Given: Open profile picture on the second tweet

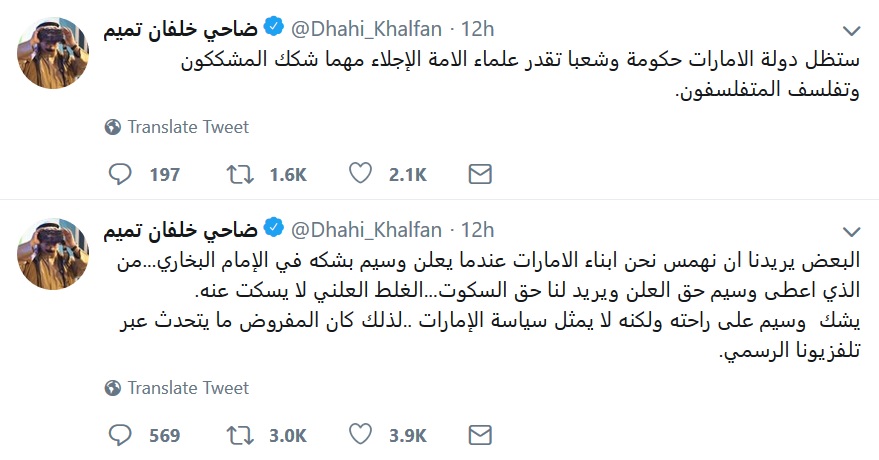Looking at the screenshot, I should [x=53, y=254].
